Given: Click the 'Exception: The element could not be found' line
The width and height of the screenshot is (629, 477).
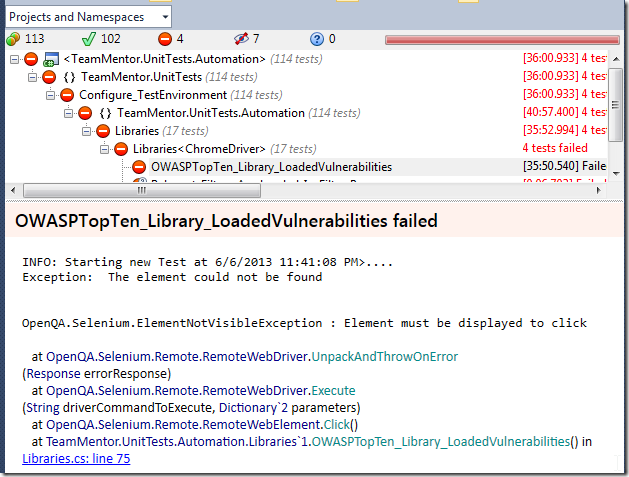Looking at the screenshot, I should click(x=172, y=277).
